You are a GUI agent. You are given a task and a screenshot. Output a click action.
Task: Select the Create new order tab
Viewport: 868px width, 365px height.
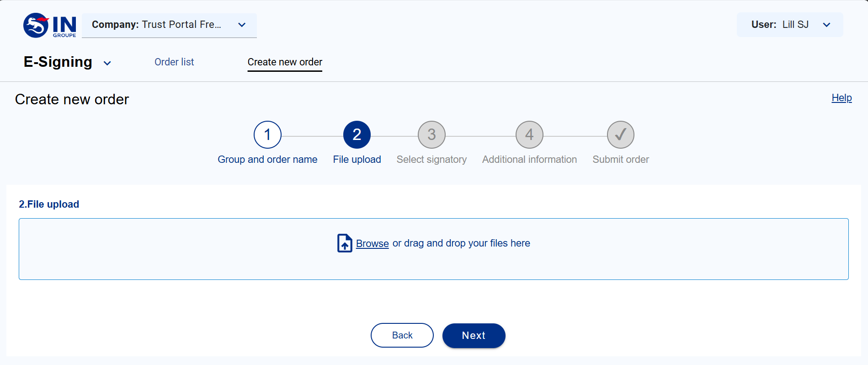pos(285,62)
